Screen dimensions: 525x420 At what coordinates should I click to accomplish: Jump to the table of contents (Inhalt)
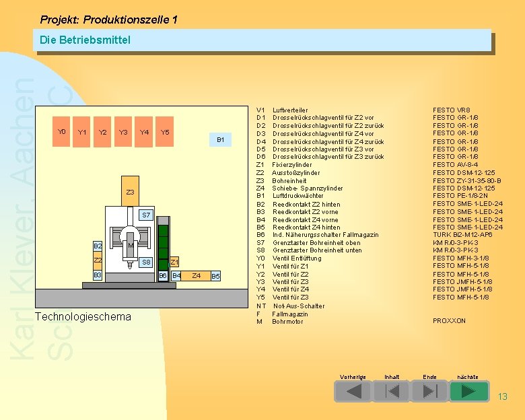click(x=391, y=391)
